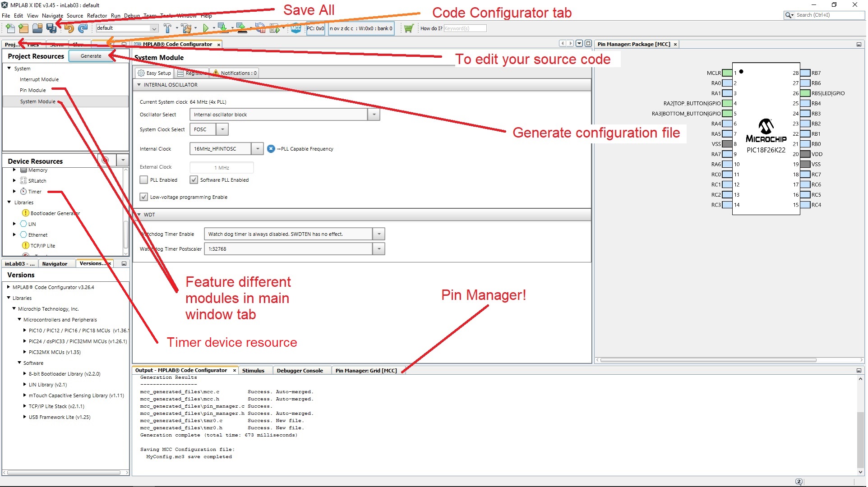The image size is (868, 487).
Task: Click the blue MCC Code Configurator icon
Action: [296, 28]
